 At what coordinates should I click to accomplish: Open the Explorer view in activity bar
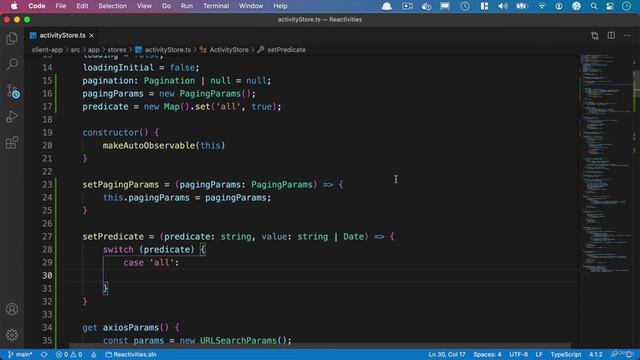click(12, 38)
